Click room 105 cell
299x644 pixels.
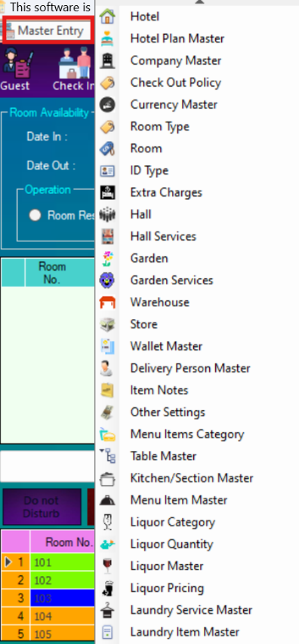pyautogui.click(x=63, y=633)
